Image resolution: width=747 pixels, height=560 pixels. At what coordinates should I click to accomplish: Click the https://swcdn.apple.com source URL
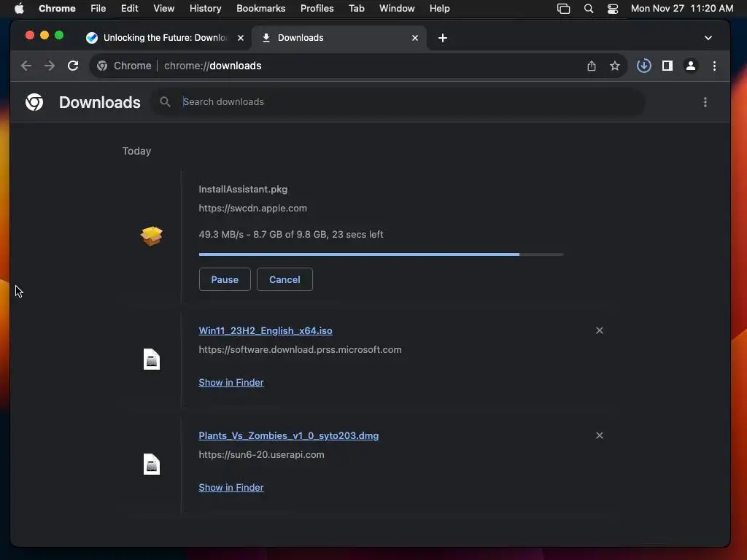(x=252, y=208)
